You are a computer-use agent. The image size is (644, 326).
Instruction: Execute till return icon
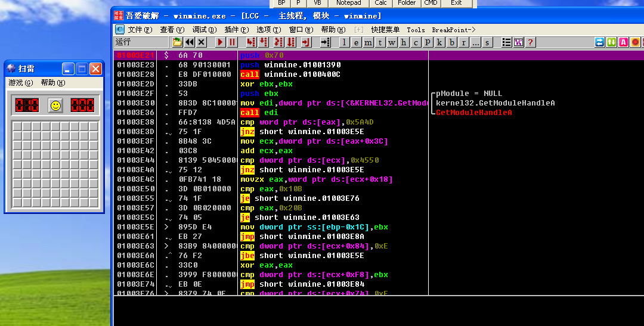pyautogui.click(x=306, y=42)
